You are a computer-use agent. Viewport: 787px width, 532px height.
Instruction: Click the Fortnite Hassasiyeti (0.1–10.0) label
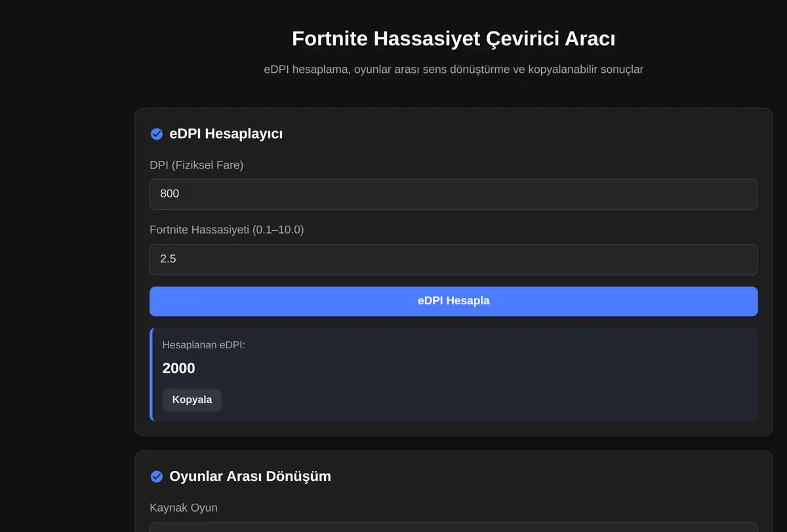coord(227,230)
